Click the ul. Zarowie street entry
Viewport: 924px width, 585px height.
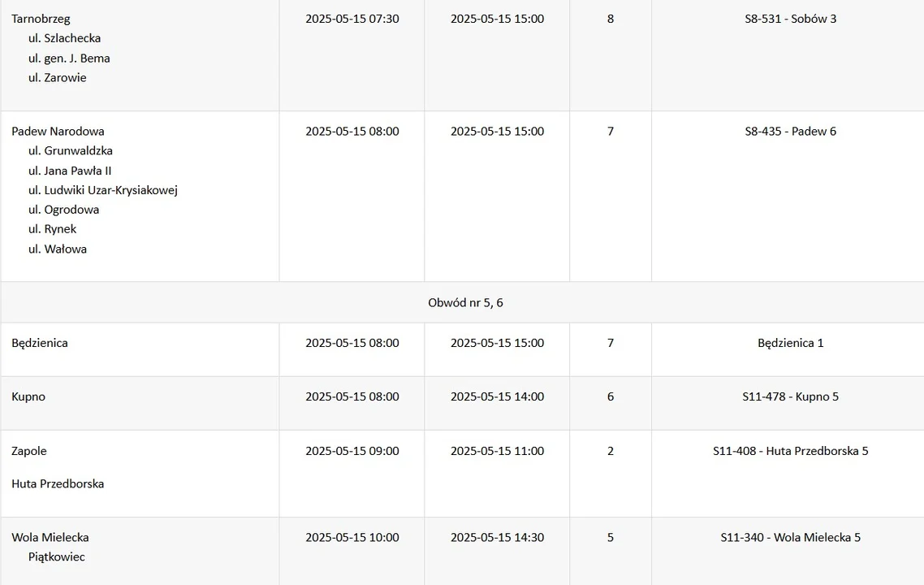point(57,78)
